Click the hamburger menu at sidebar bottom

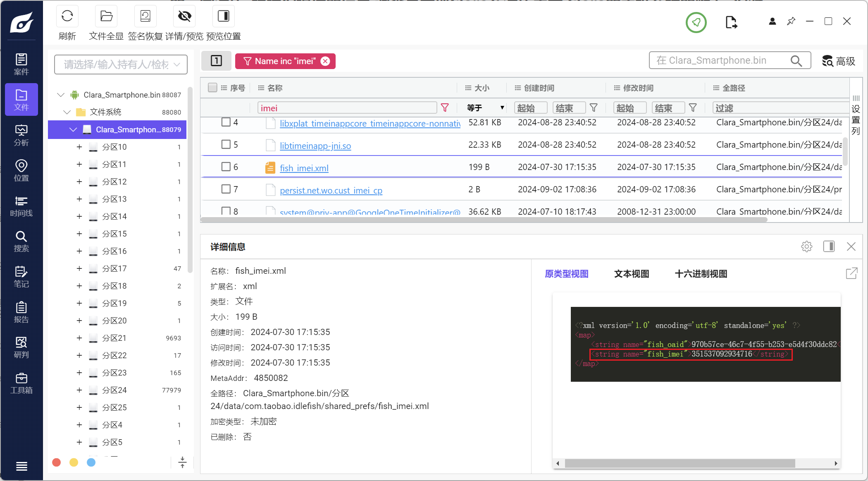(x=21, y=466)
